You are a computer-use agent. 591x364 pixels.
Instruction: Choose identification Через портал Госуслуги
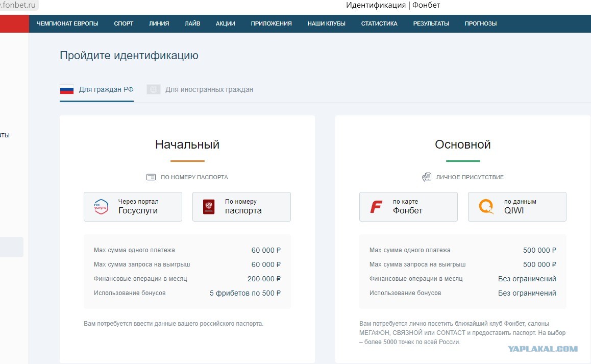[133, 207]
